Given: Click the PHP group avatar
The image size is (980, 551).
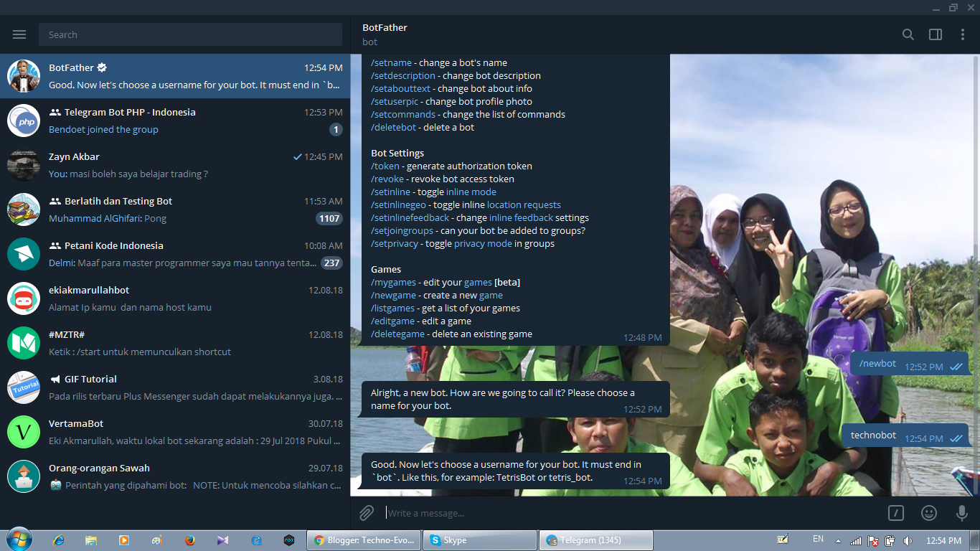Looking at the screenshot, I should tap(24, 121).
